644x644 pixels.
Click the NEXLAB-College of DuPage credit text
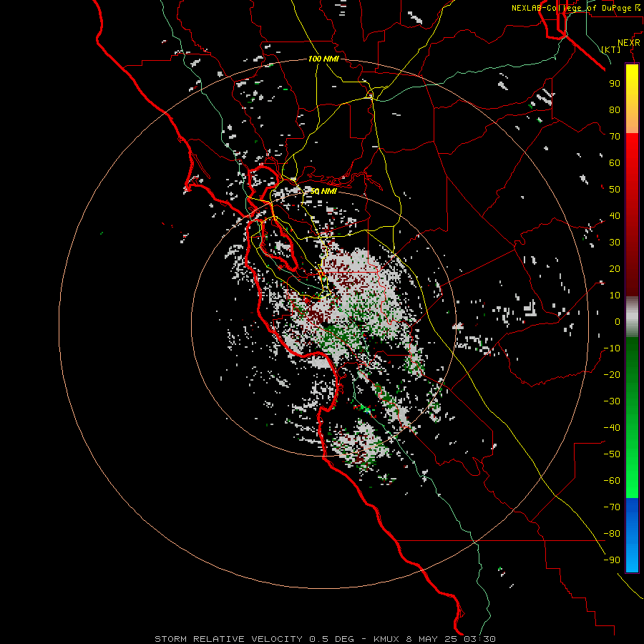(575, 8)
